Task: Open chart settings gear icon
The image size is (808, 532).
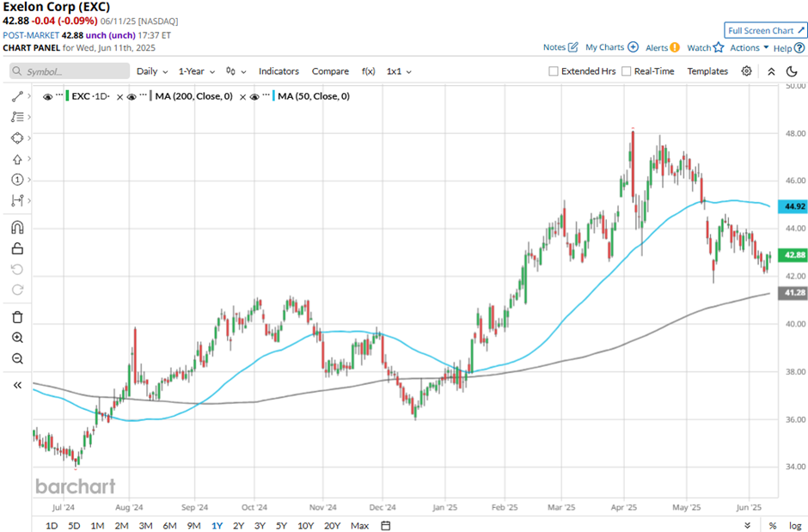Action: (746, 71)
